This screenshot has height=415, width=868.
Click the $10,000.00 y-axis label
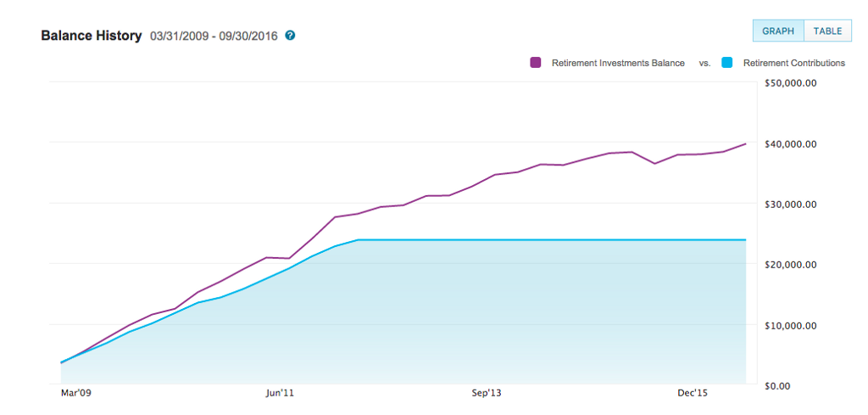[790, 325]
